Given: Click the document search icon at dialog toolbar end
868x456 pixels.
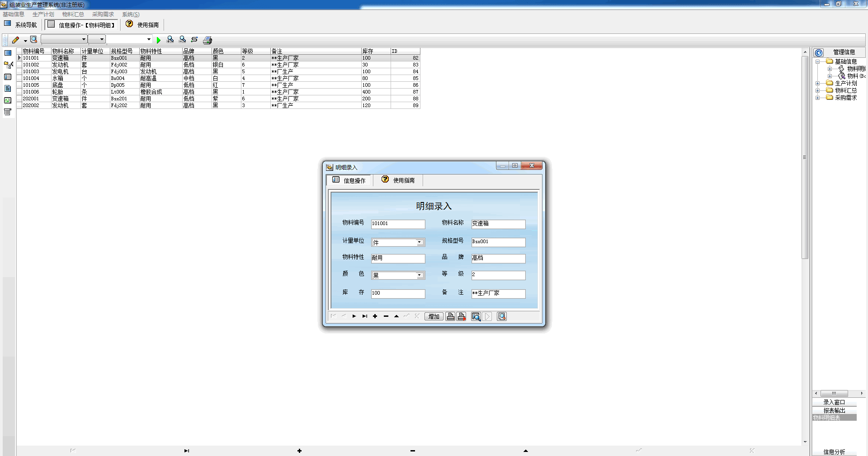Looking at the screenshot, I should (x=502, y=316).
